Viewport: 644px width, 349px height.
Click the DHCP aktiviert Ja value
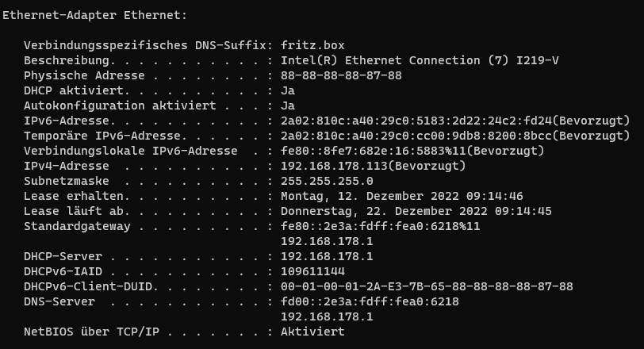coord(288,90)
